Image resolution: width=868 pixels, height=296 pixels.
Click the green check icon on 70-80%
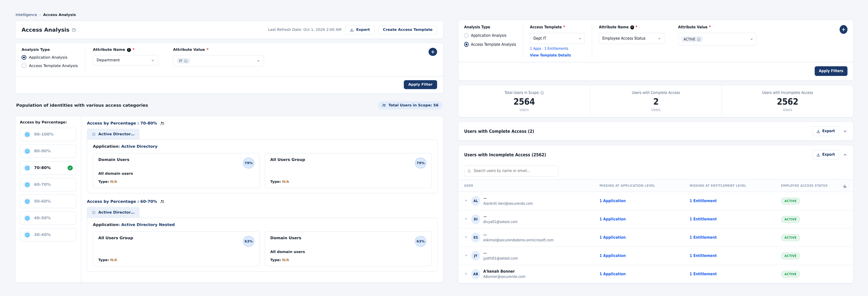pyautogui.click(x=70, y=168)
